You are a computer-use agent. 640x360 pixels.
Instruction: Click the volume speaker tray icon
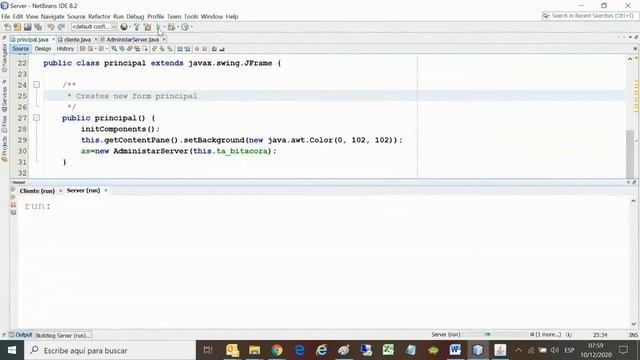(555, 350)
